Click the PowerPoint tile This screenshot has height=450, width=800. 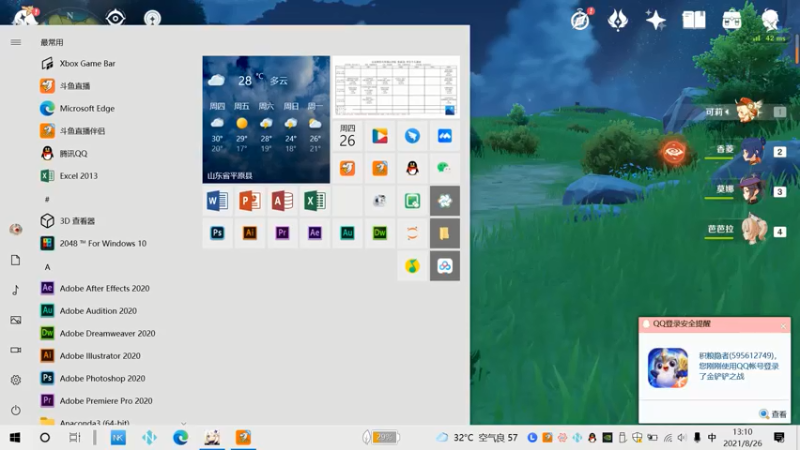[x=249, y=201]
